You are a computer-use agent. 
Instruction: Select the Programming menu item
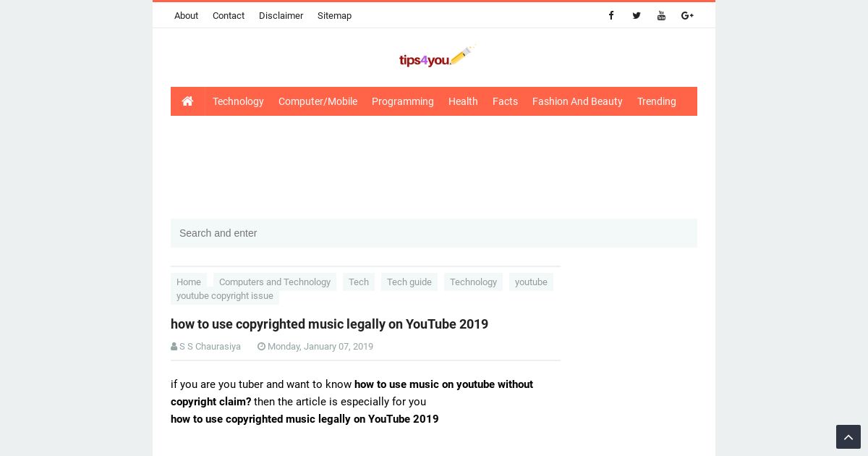pyautogui.click(x=403, y=101)
